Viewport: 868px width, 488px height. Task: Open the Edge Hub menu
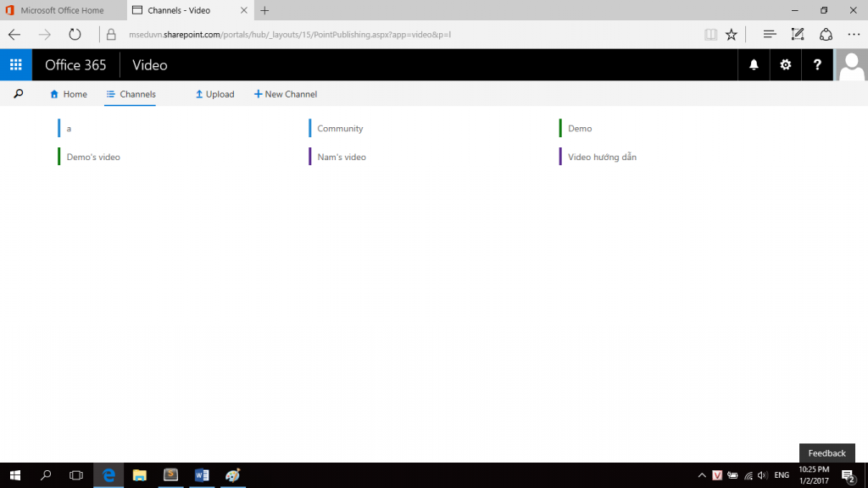coord(770,34)
